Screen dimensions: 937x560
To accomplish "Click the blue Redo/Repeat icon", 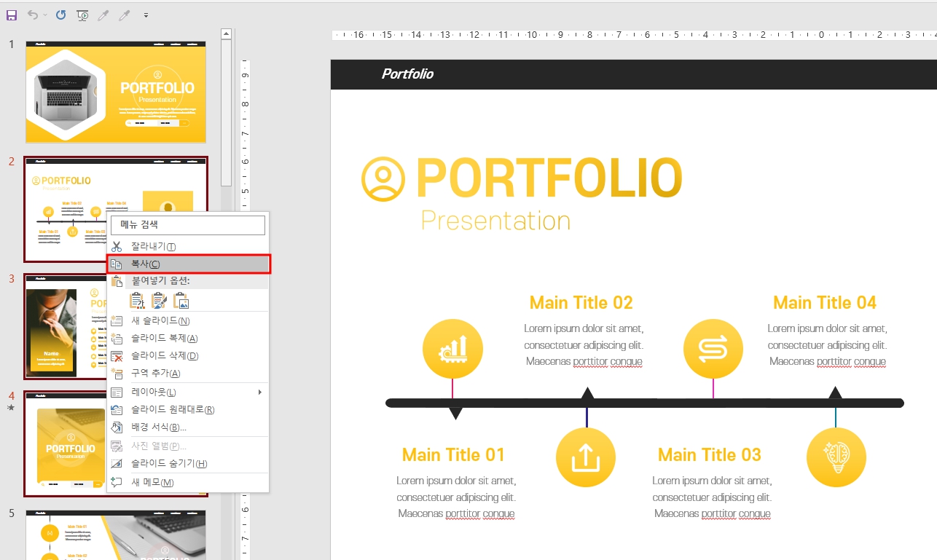I will [x=61, y=15].
